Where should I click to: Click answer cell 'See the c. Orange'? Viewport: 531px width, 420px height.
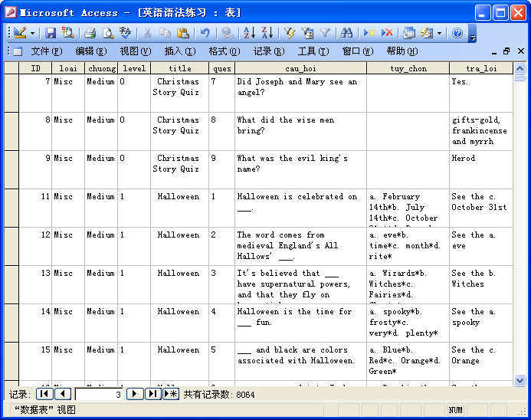[x=481, y=361]
